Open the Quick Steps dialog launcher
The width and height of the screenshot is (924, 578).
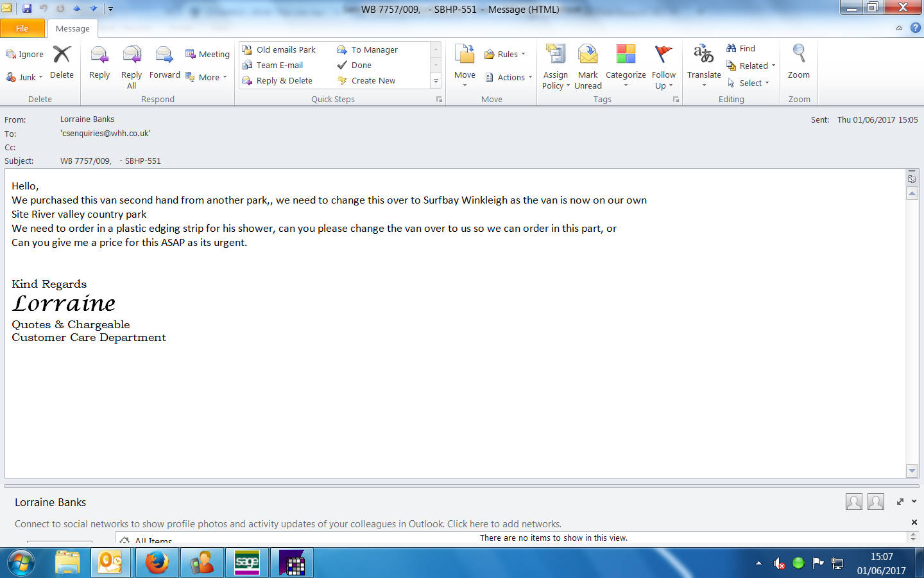pos(440,100)
